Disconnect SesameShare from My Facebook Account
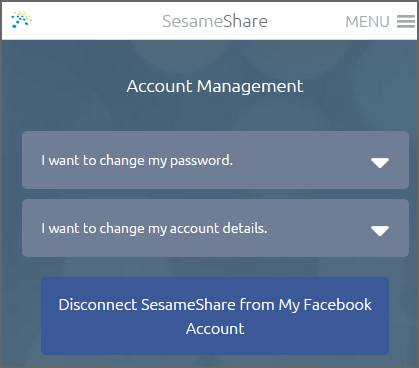This screenshot has width=419, height=368. point(215,316)
